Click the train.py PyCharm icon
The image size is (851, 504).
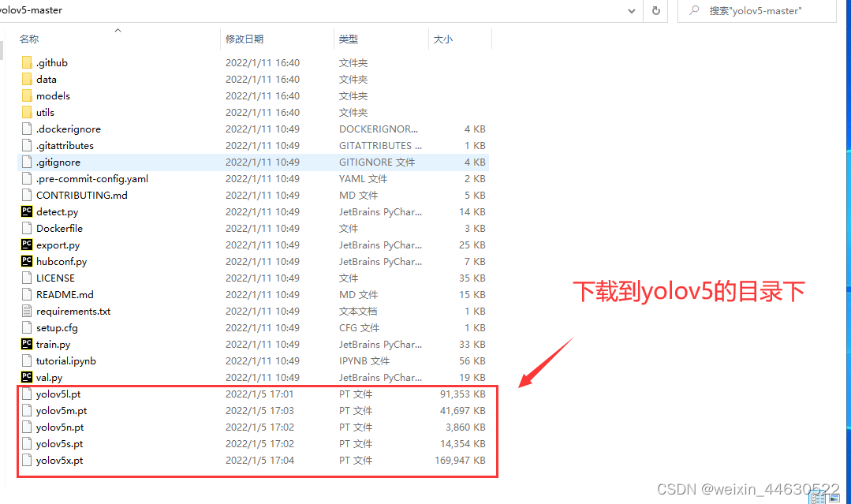click(27, 344)
